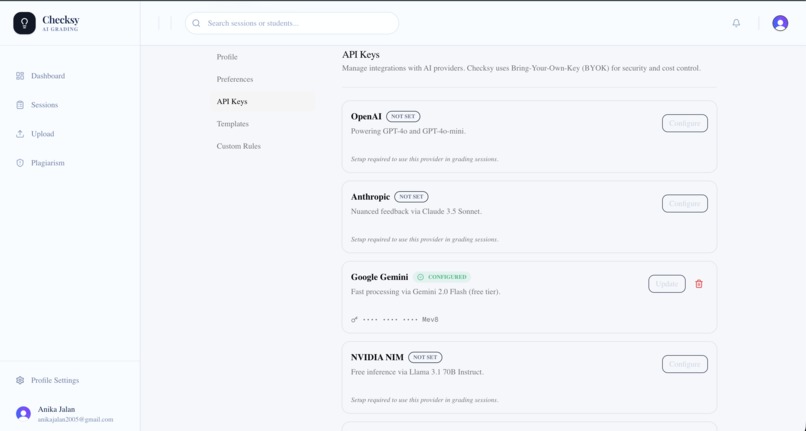Click the Dashboard grid icon
Image resolution: width=806 pixels, height=431 pixels.
[20, 76]
